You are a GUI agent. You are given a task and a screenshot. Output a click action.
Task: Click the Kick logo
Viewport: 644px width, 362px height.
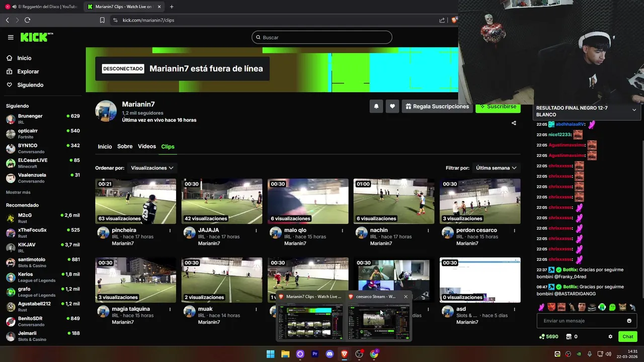coord(36,37)
